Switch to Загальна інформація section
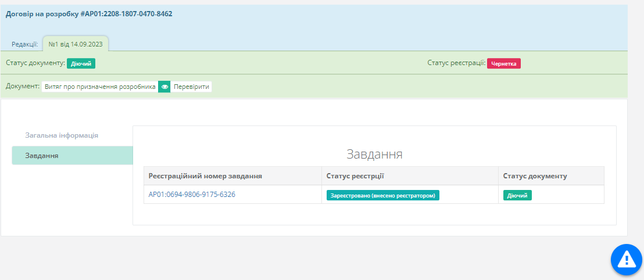644x280 pixels. click(x=62, y=135)
